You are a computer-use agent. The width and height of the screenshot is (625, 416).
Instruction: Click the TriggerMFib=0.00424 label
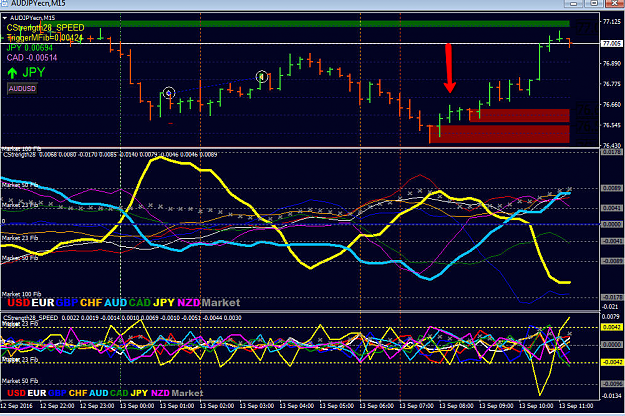[45, 38]
